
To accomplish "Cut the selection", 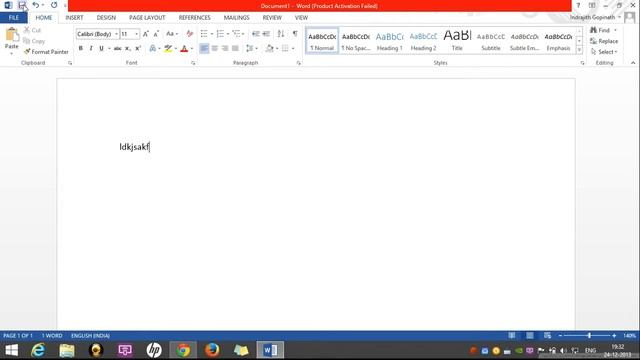I will tap(33, 30).
